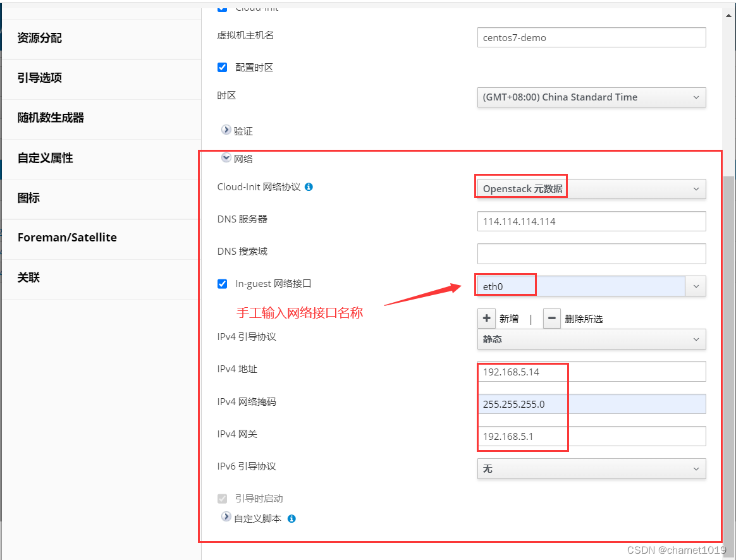This screenshot has height=560, width=736.
Task: Click the plus icon to add interface
Action: [486, 319]
